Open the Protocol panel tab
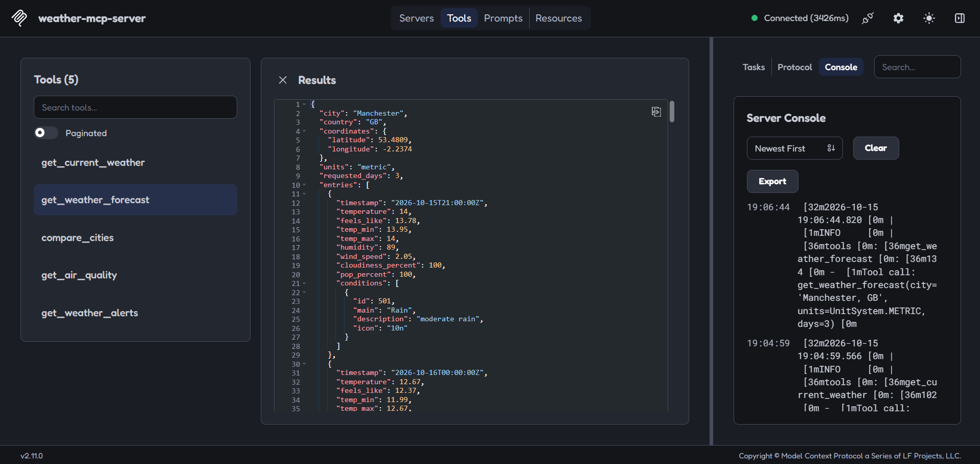 click(x=794, y=67)
